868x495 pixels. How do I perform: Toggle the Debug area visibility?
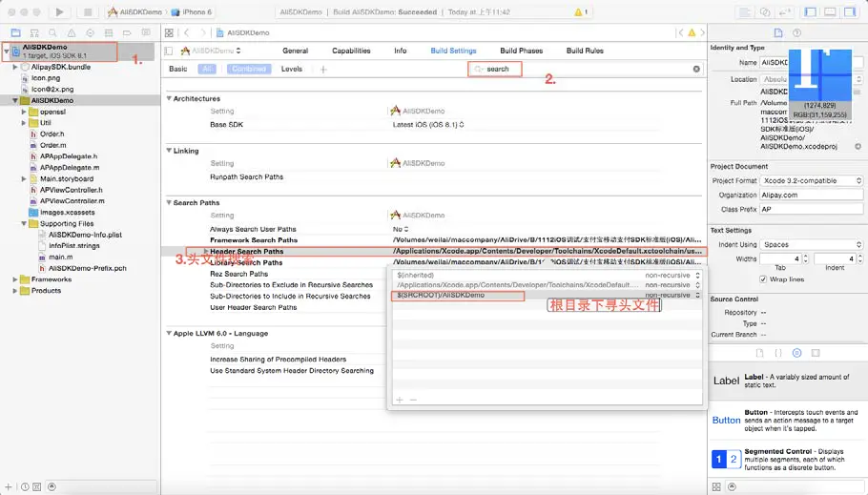(x=830, y=11)
